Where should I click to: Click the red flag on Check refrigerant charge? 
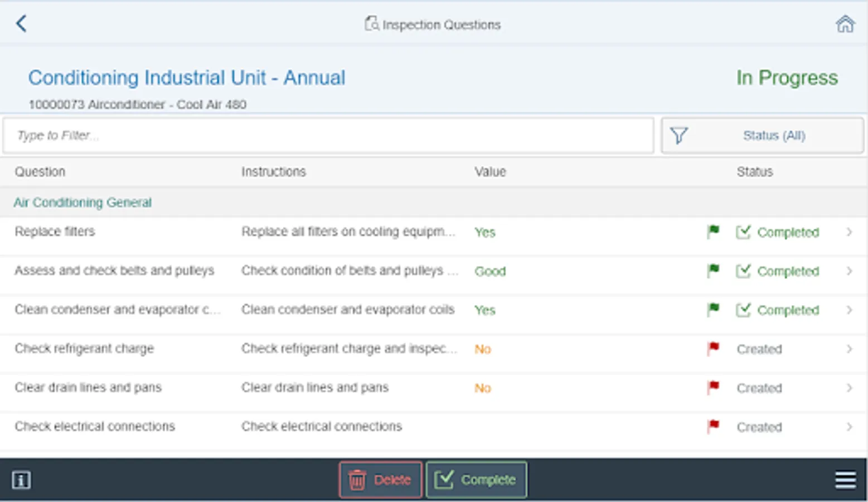click(x=713, y=349)
